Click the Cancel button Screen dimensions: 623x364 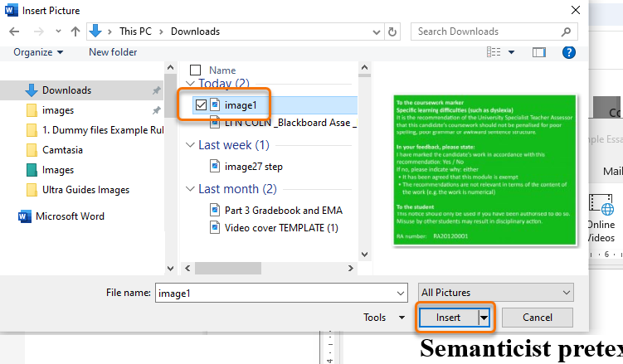(537, 318)
